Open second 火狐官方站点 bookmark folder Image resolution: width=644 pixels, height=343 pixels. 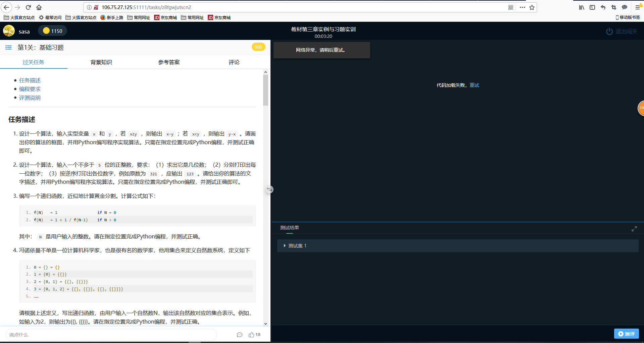(x=81, y=17)
